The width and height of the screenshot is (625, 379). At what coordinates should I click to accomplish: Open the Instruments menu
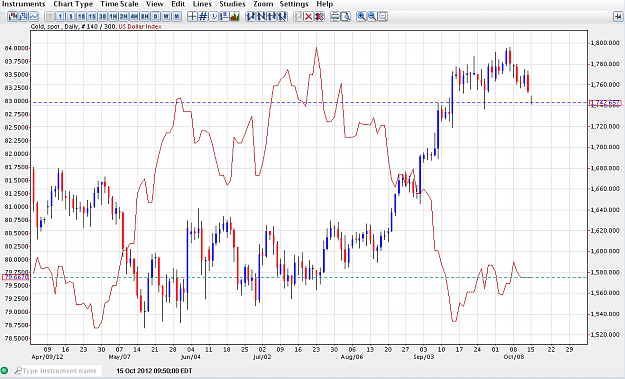click(x=24, y=4)
